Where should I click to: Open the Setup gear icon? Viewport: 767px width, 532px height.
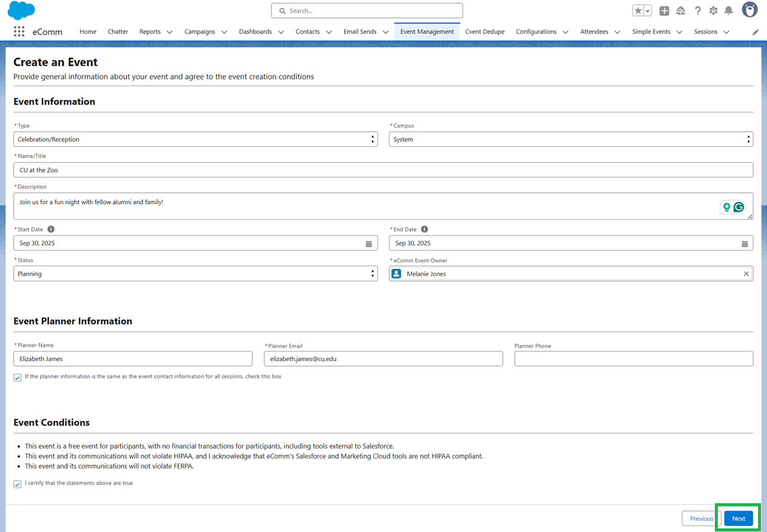point(713,11)
